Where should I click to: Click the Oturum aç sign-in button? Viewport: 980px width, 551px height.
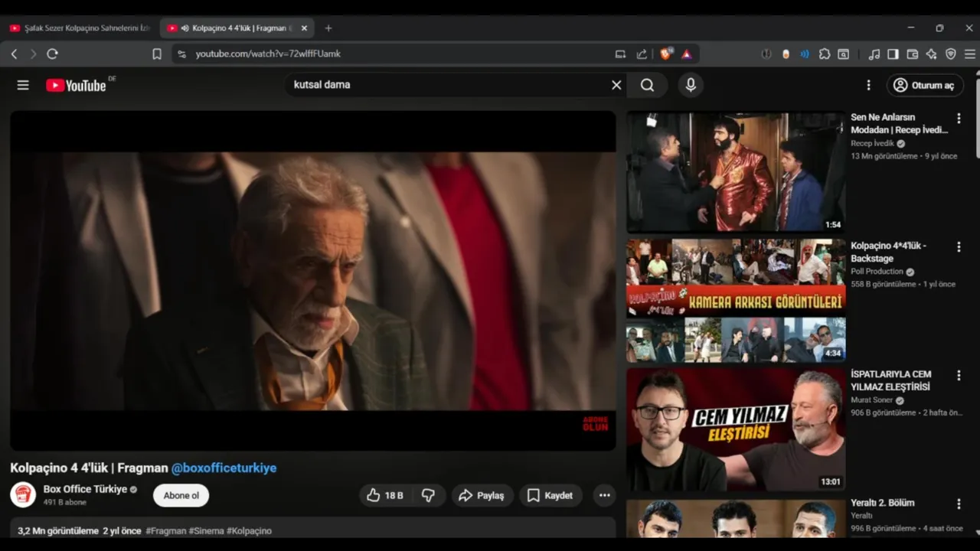pyautogui.click(x=924, y=85)
